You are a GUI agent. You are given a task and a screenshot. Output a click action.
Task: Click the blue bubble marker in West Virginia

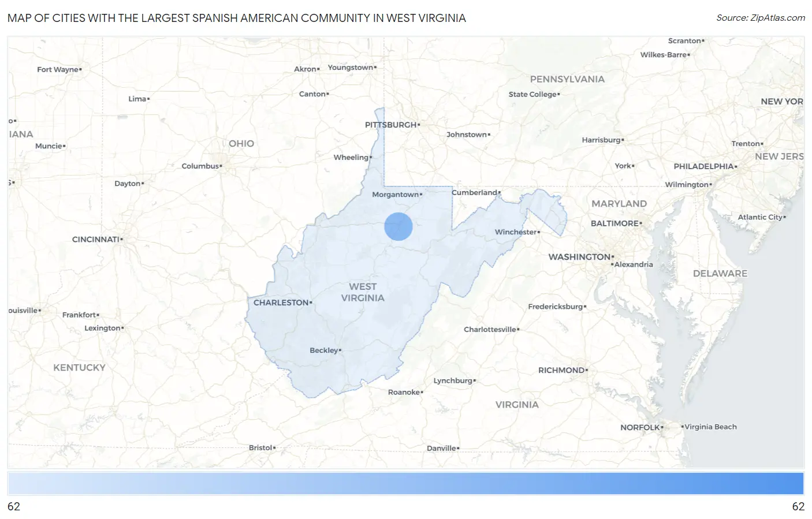coord(398,226)
